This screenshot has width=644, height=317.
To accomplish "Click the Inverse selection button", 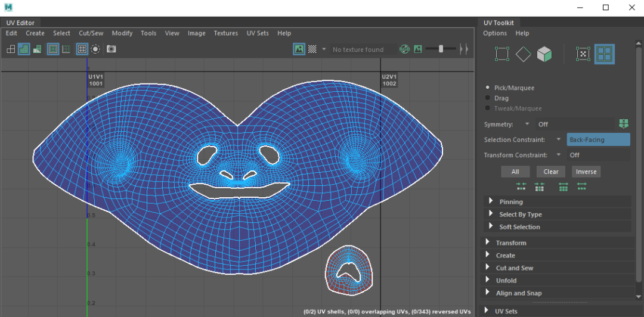I will tap(586, 172).
